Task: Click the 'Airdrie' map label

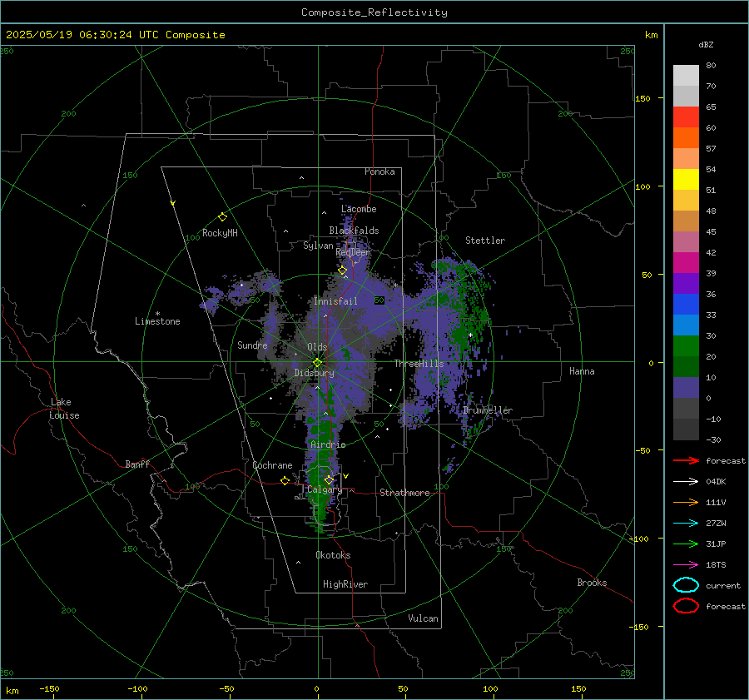Action: 328,444
